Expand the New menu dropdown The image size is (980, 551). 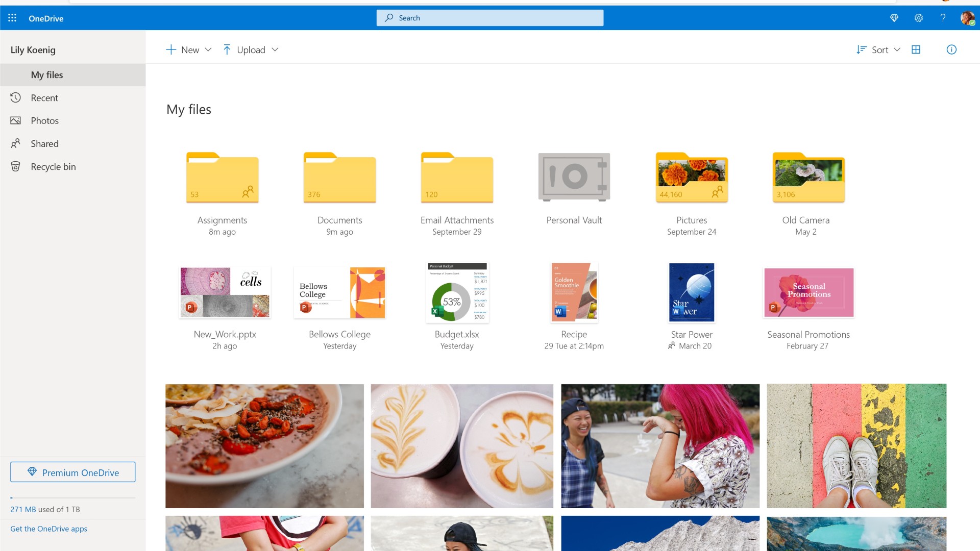188,49
